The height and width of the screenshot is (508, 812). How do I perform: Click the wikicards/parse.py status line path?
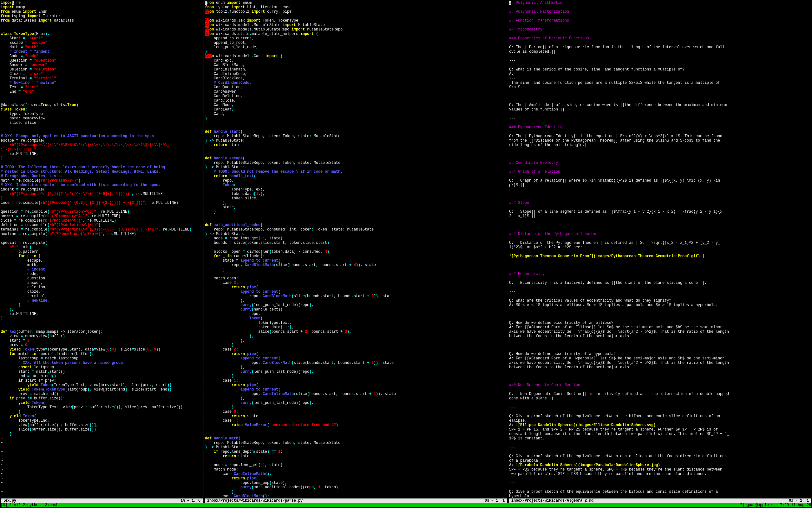pos(255,501)
